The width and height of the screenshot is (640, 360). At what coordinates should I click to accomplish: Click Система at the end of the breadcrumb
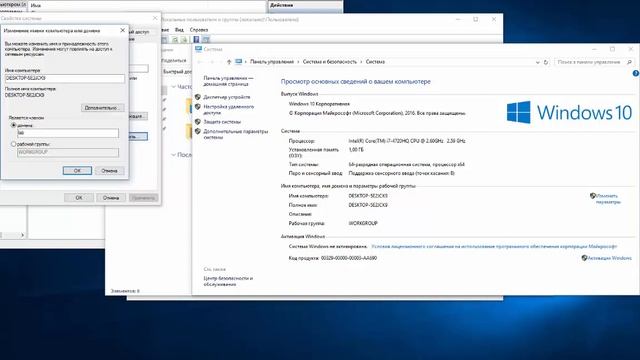[375, 62]
